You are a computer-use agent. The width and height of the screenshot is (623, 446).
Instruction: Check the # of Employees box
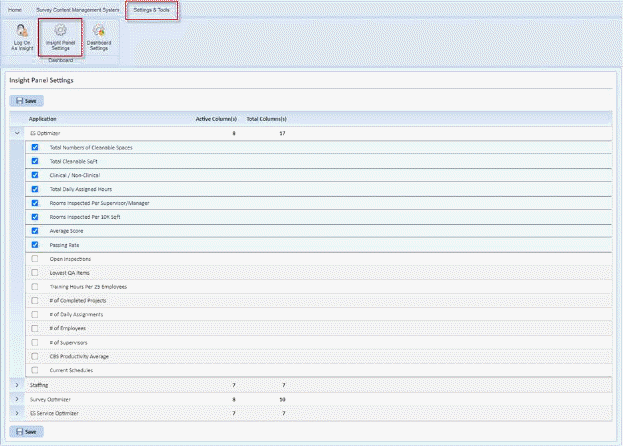click(x=35, y=328)
